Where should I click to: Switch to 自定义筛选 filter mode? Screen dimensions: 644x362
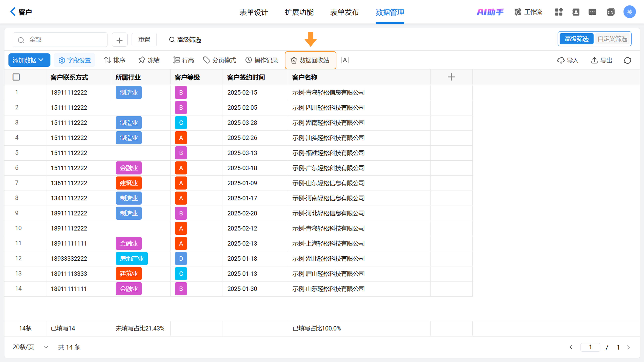coord(612,39)
